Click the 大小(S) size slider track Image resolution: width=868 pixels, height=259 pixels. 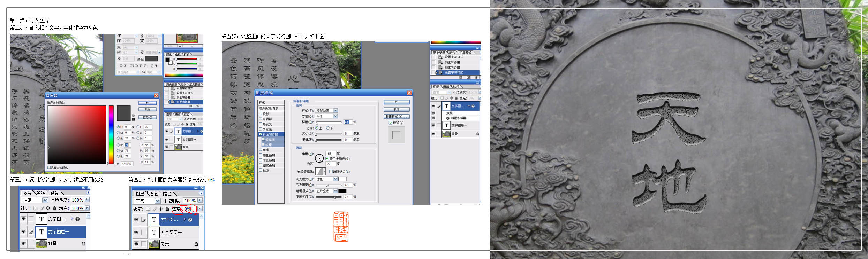pyautogui.click(x=329, y=134)
